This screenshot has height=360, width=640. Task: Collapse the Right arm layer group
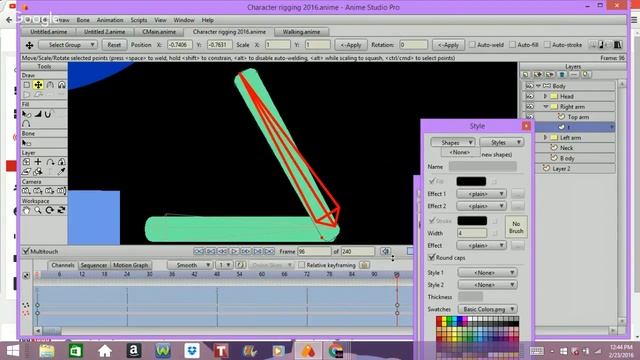(x=545, y=107)
